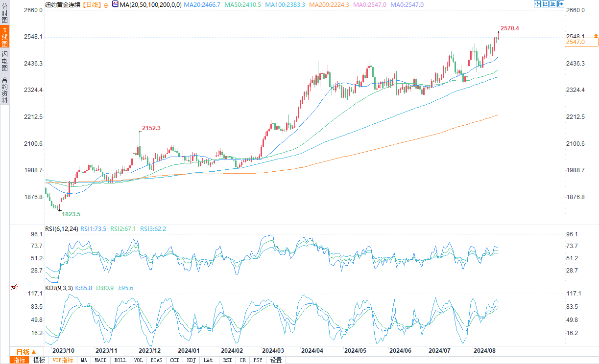Click the 设置 settings button
The width and height of the screenshot is (599, 364).
click(x=276, y=360)
